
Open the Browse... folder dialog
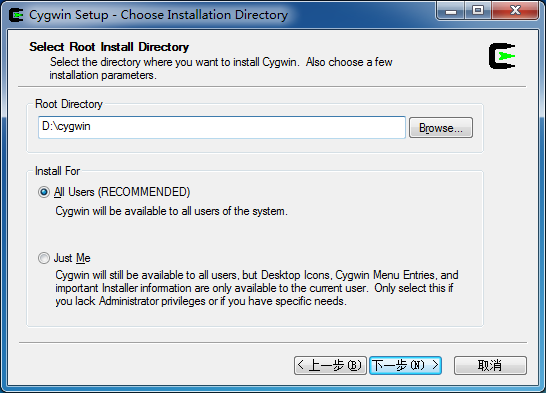point(441,128)
